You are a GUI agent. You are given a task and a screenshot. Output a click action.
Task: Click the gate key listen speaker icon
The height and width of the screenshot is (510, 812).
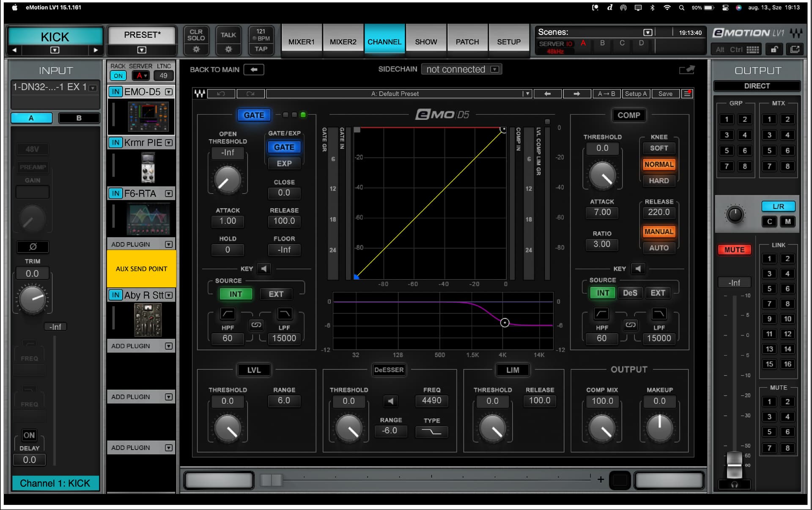click(x=264, y=269)
